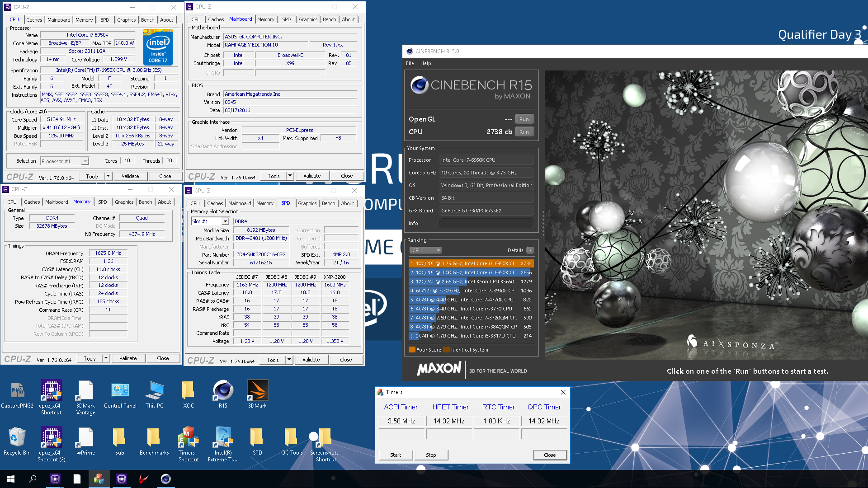Click NB Frequency 4374.9 MHz value

pyautogui.click(x=142, y=234)
